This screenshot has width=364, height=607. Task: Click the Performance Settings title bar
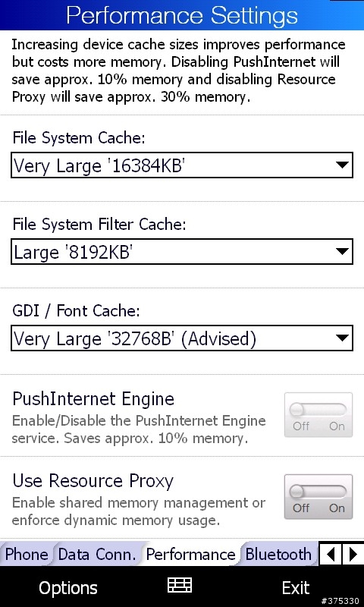182,14
